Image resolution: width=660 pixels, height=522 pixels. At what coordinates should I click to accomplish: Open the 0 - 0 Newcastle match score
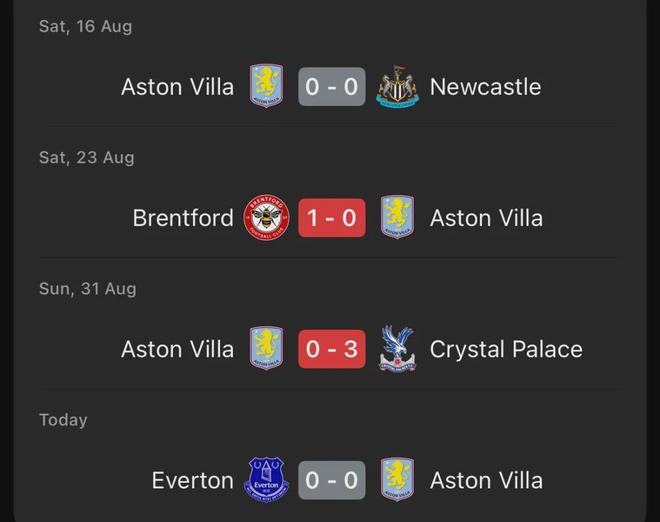pos(331,87)
